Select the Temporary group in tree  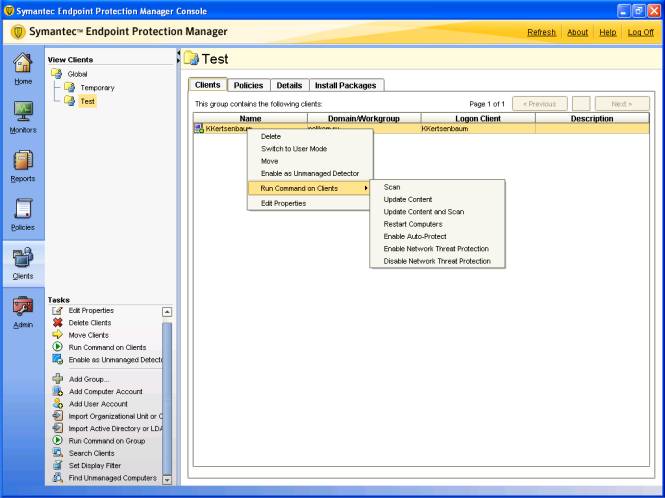coord(96,88)
